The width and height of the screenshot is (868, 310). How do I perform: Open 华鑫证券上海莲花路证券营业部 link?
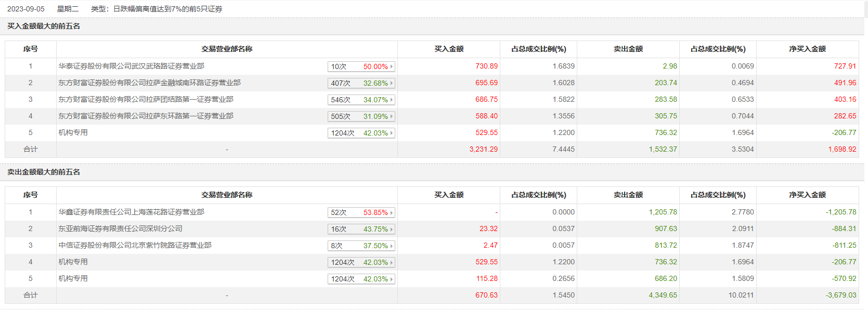click(131, 212)
